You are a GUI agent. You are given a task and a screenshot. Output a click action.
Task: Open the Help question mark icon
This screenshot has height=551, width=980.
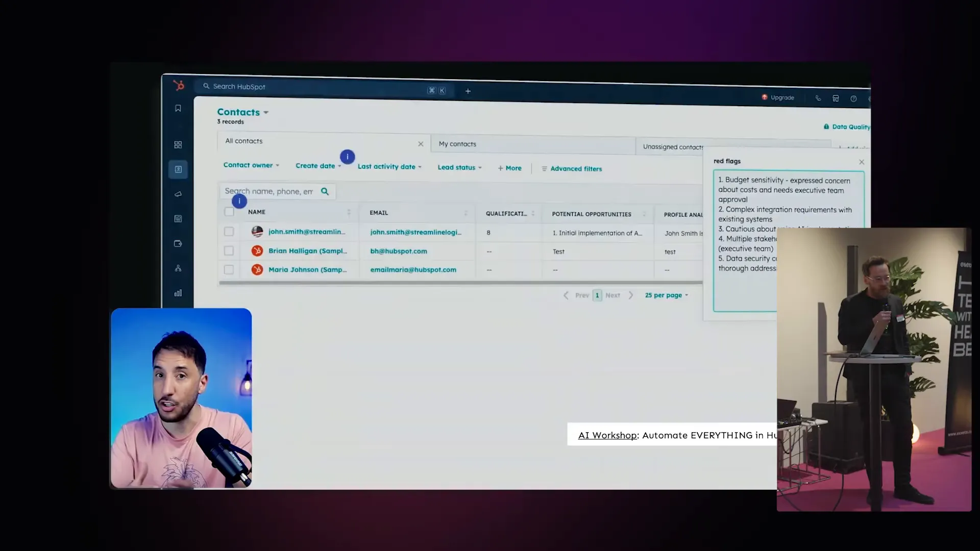pyautogui.click(x=853, y=98)
